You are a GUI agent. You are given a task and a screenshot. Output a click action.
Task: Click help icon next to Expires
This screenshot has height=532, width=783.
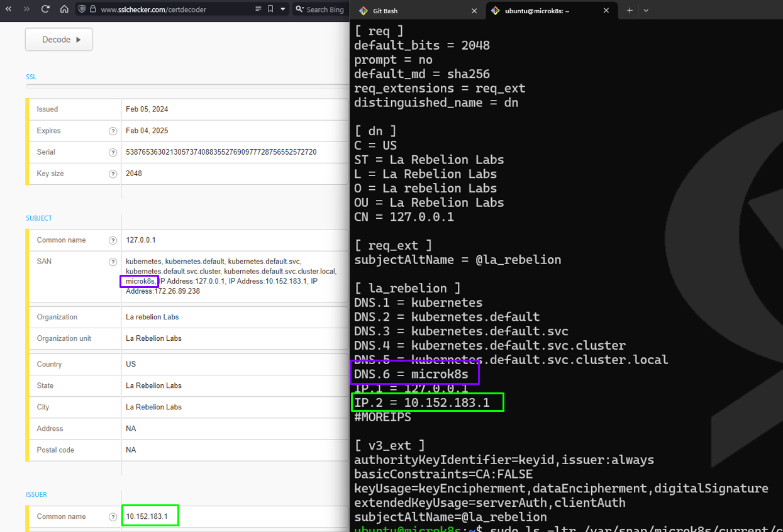(x=113, y=131)
